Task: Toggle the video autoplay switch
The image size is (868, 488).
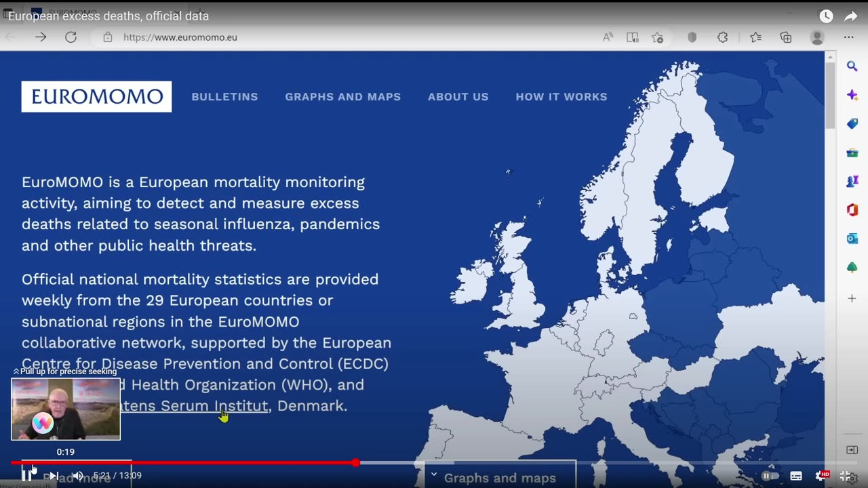Action: pos(770,476)
